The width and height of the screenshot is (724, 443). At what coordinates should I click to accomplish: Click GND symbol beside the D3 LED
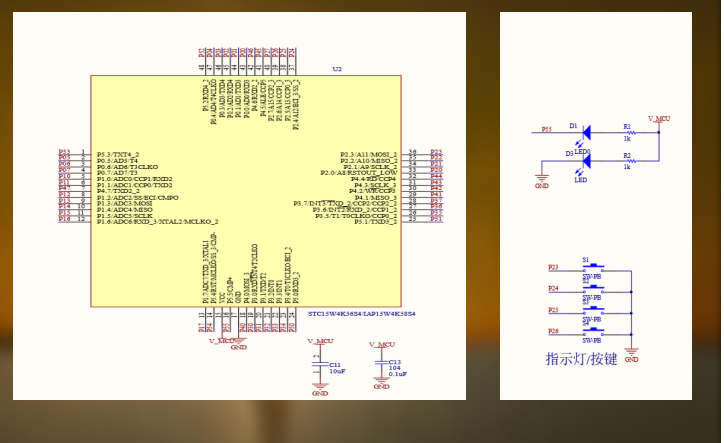point(542,181)
